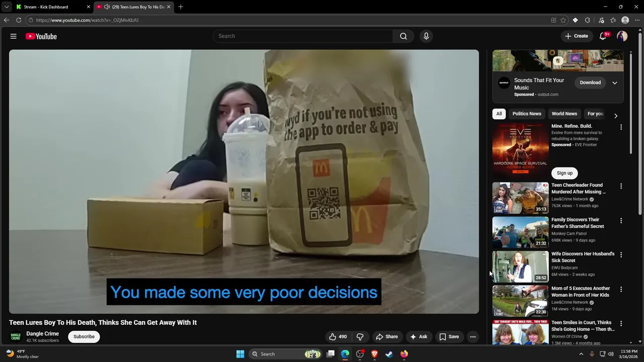
Task: Open more actions ellipsis below video
Action: click(x=473, y=337)
